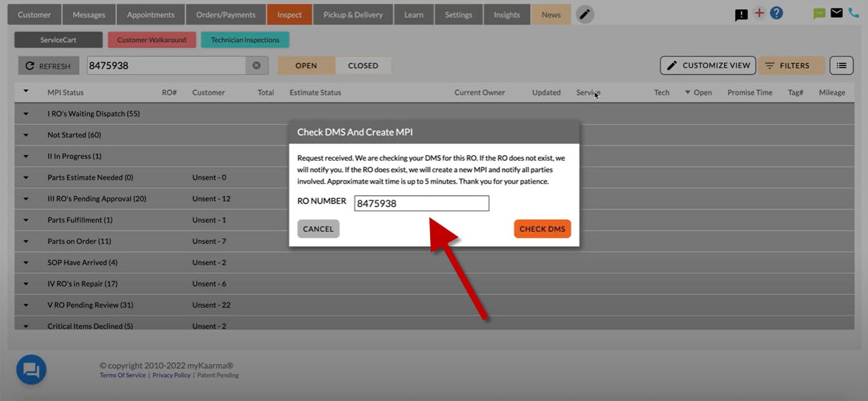868x401 pixels.
Task: Click Check DMS button in dialog
Action: pos(542,229)
